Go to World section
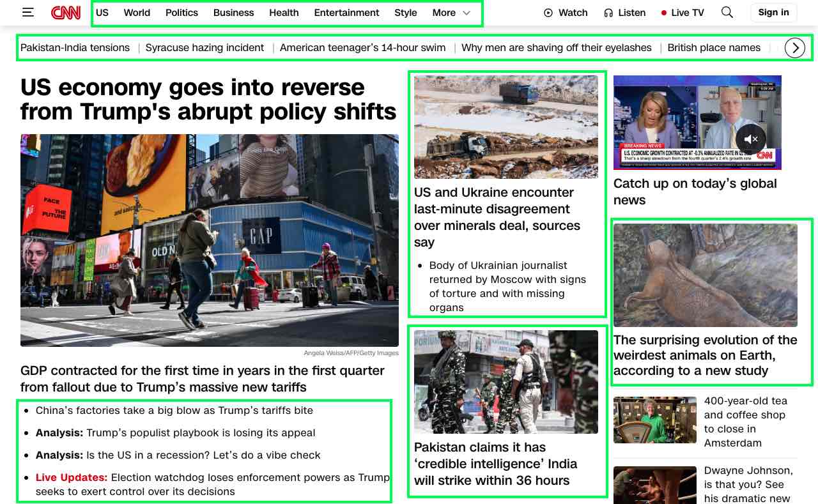This screenshot has height=504, width=818. pyautogui.click(x=137, y=13)
